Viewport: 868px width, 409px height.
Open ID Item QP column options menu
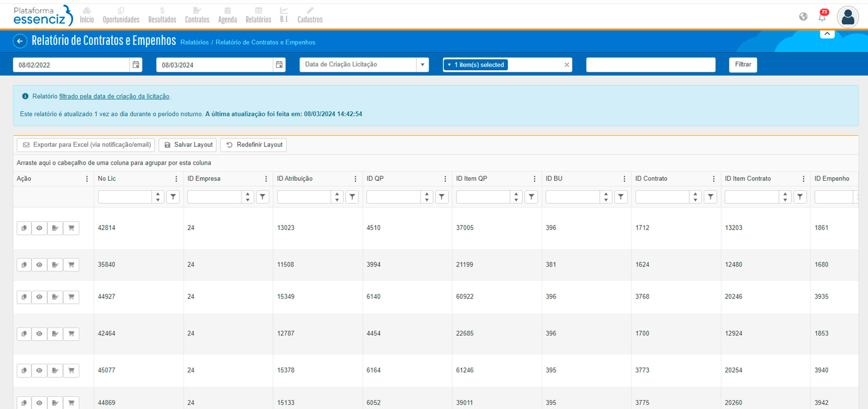click(535, 179)
